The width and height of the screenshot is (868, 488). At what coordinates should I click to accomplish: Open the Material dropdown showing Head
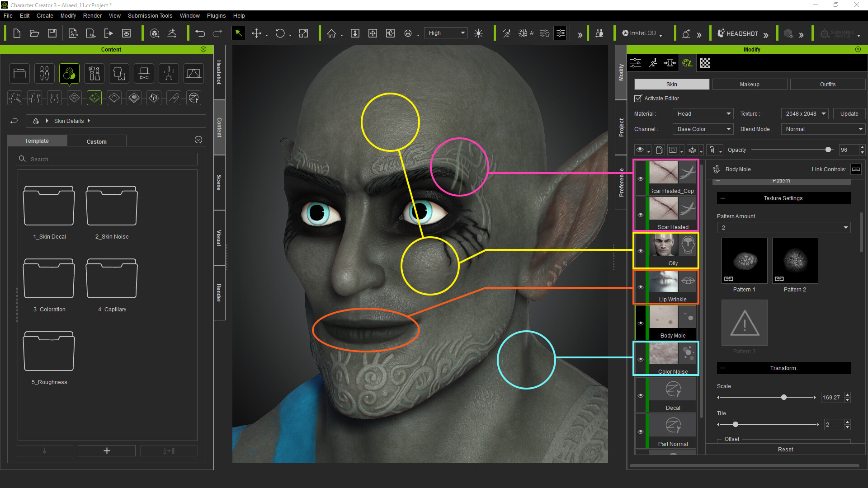click(x=703, y=113)
